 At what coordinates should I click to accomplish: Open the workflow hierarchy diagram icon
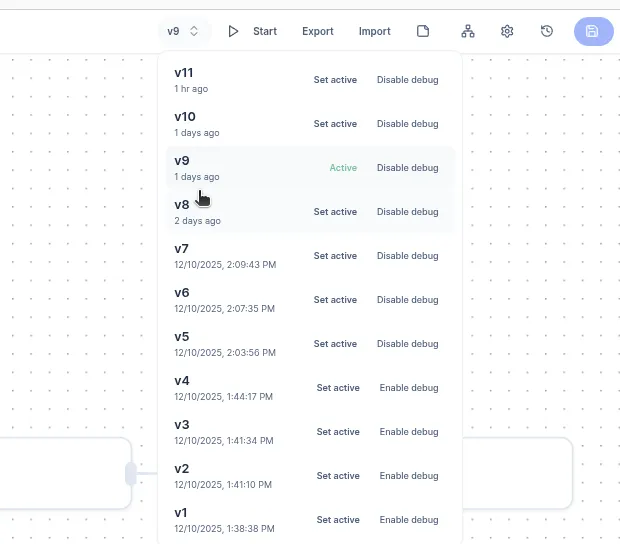coord(468,31)
